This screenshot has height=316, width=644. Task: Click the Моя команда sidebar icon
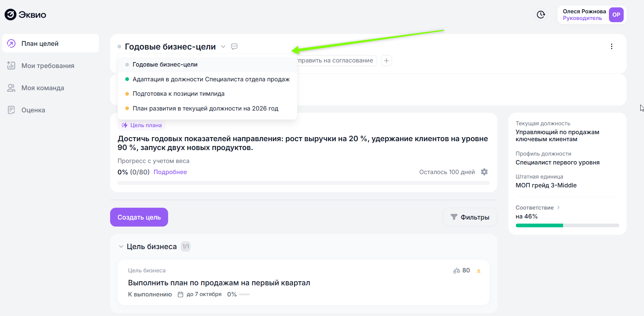[11, 88]
